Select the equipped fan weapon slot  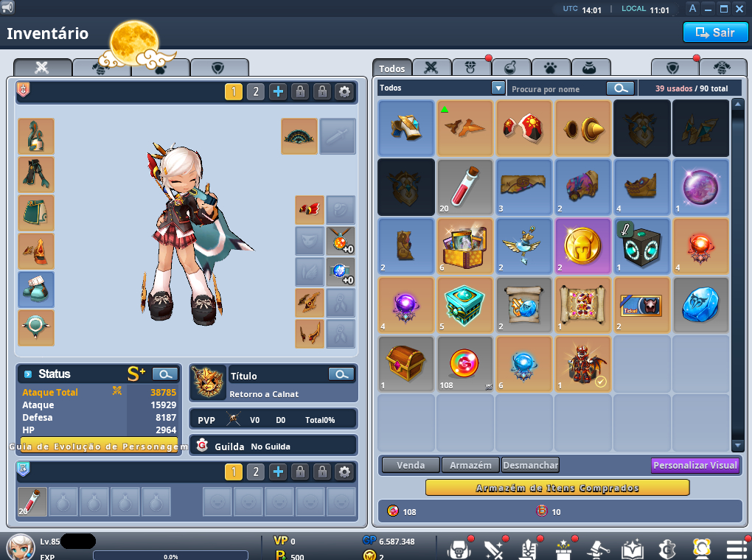click(x=299, y=136)
